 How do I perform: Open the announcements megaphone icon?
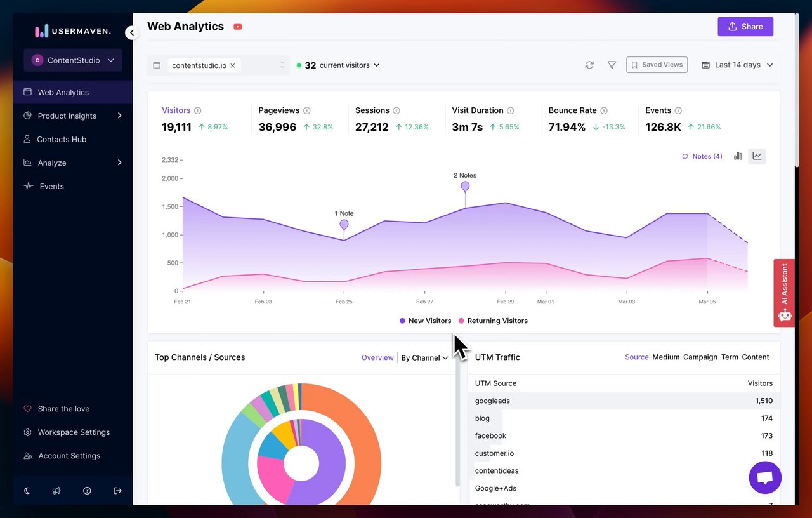(56, 491)
